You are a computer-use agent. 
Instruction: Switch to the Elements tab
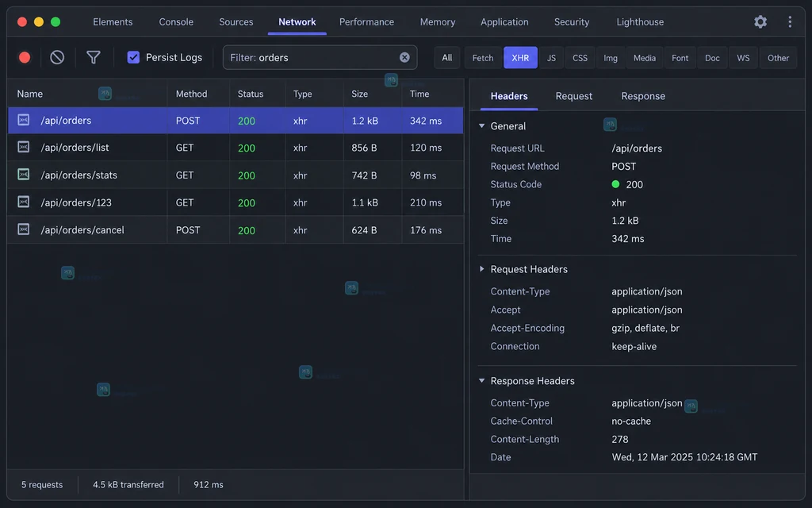click(x=113, y=21)
